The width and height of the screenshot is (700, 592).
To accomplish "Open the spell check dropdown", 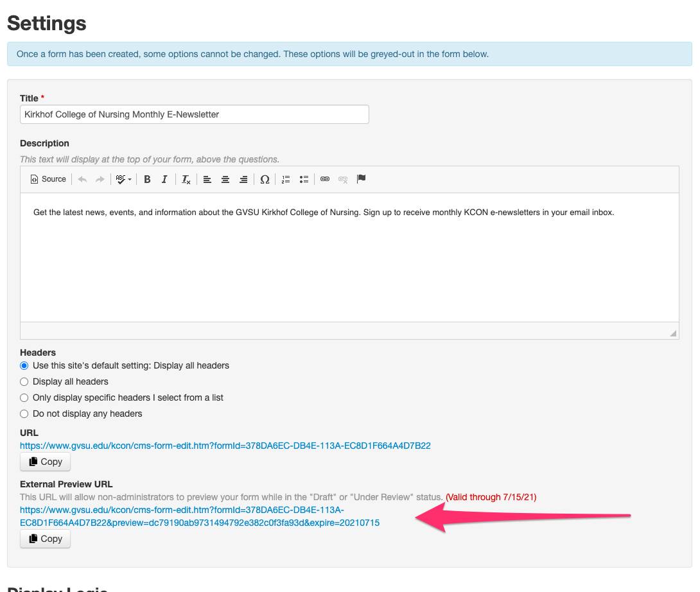I will [x=123, y=179].
